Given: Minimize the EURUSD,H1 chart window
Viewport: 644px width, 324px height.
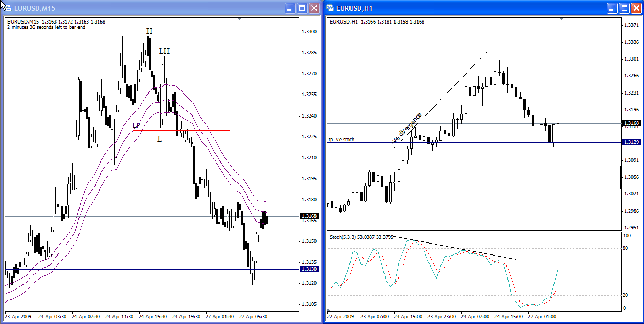Looking at the screenshot, I should point(612,8).
